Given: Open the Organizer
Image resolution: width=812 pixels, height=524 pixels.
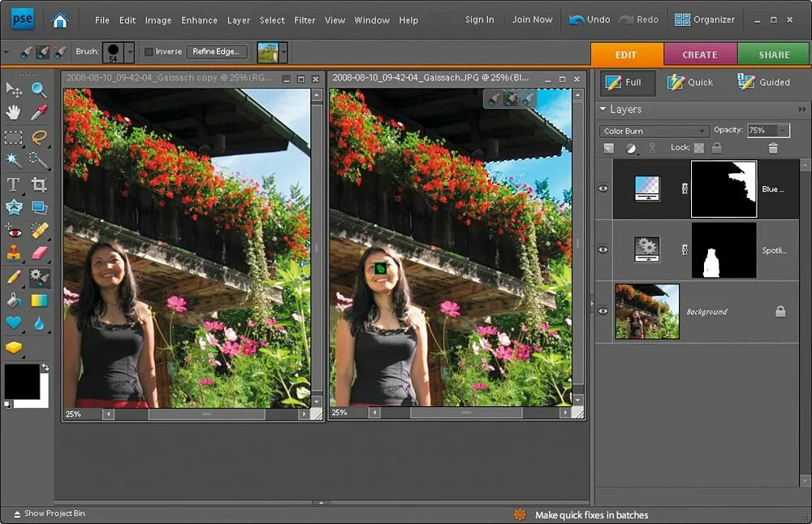Looking at the screenshot, I should [704, 19].
